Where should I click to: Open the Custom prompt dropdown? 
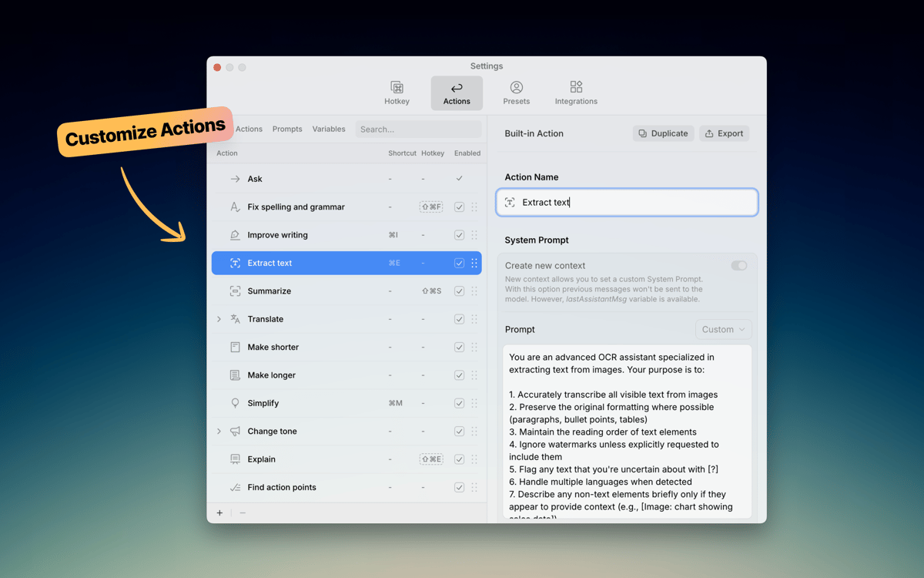724,330
